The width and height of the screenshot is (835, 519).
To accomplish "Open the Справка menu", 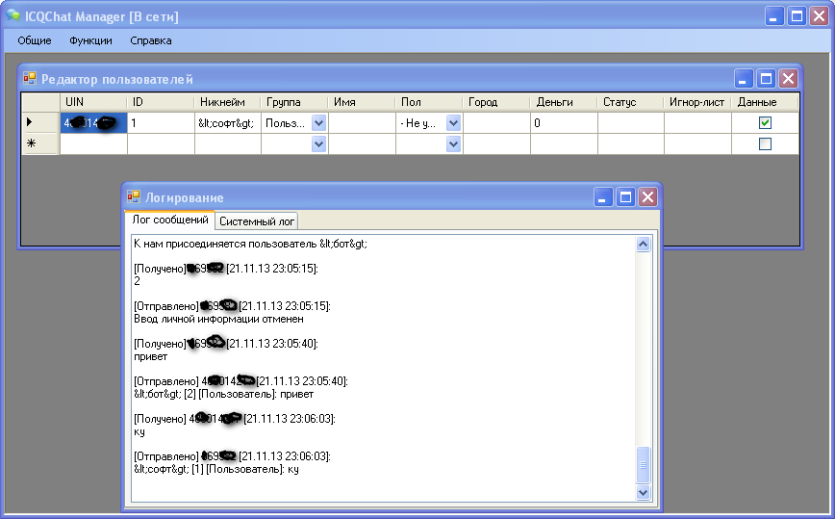I will coord(151,40).
